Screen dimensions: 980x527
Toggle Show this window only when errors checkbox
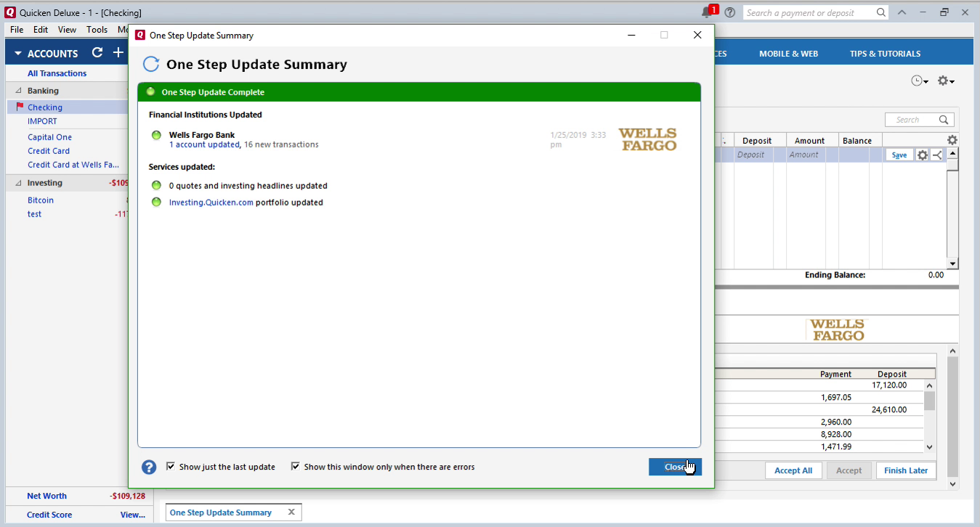click(296, 466)
